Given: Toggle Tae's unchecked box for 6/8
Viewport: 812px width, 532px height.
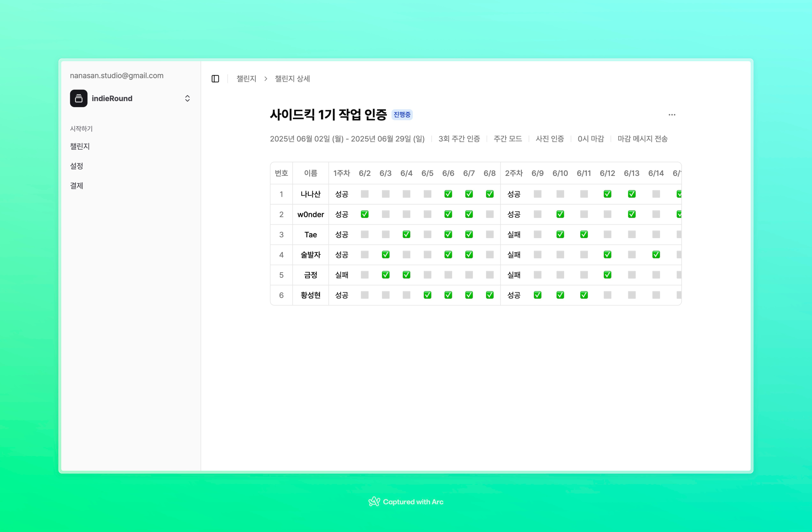Looking at the screenshot, I should click(490, 235).
